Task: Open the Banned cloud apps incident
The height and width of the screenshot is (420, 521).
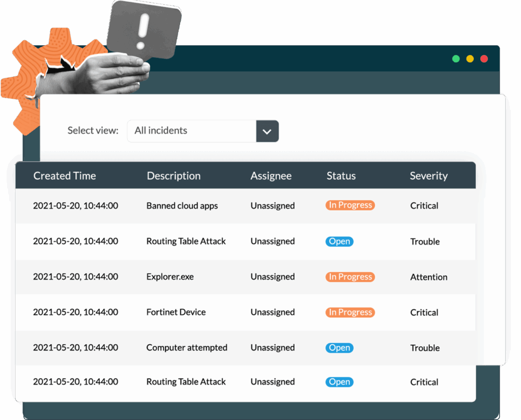Action: [x=182, y=206]
